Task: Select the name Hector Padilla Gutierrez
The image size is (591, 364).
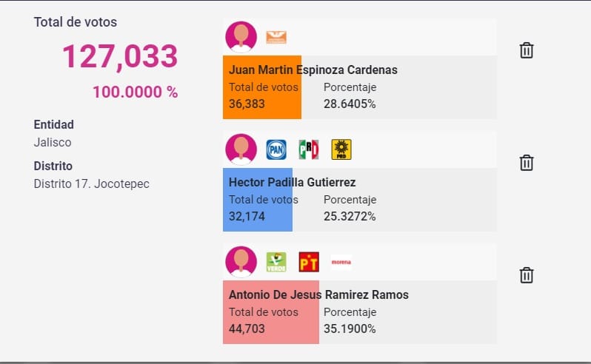Action: pos(292,182)
